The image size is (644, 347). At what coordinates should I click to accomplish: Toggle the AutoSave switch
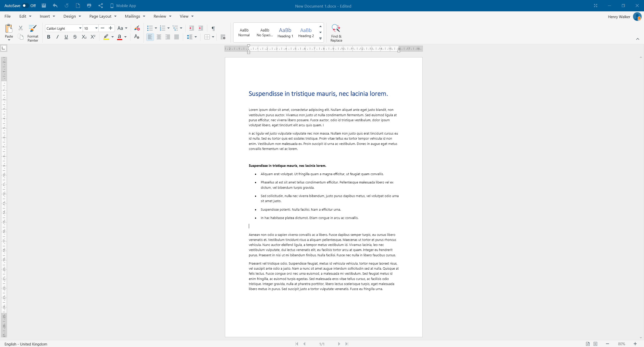(x=25, y=6)
